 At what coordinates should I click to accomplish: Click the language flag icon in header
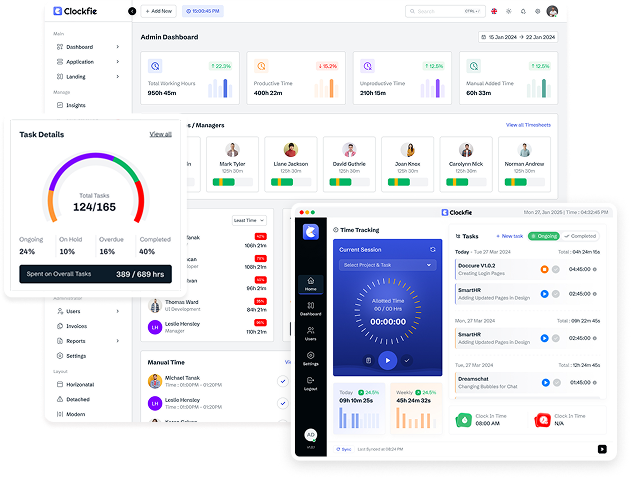[x=494, y=11]
